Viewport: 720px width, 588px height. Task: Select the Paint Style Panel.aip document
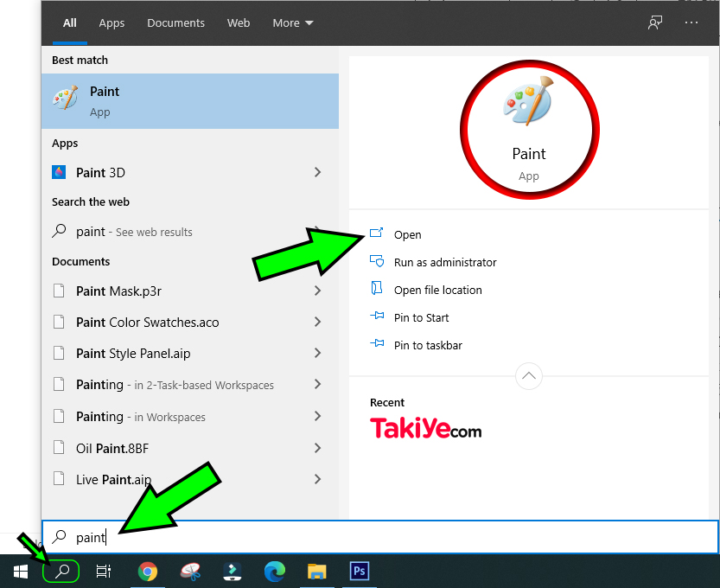(x=133, y=354)
